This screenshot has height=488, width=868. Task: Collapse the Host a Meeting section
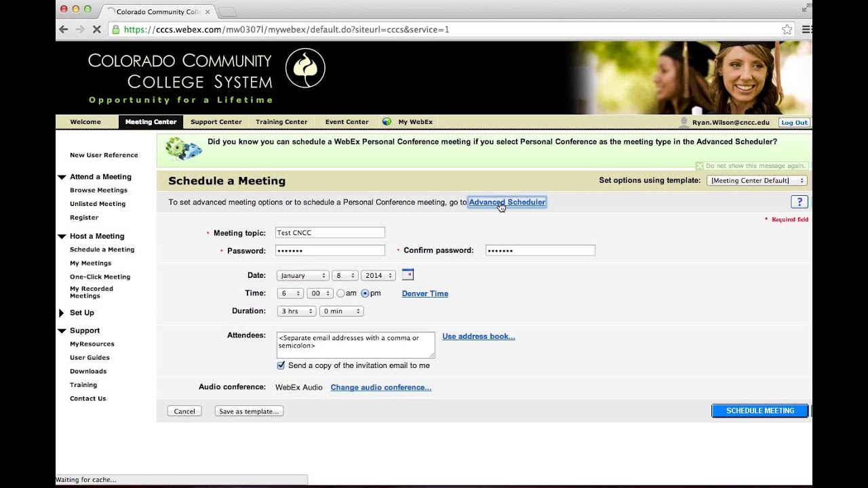[62, 237]
